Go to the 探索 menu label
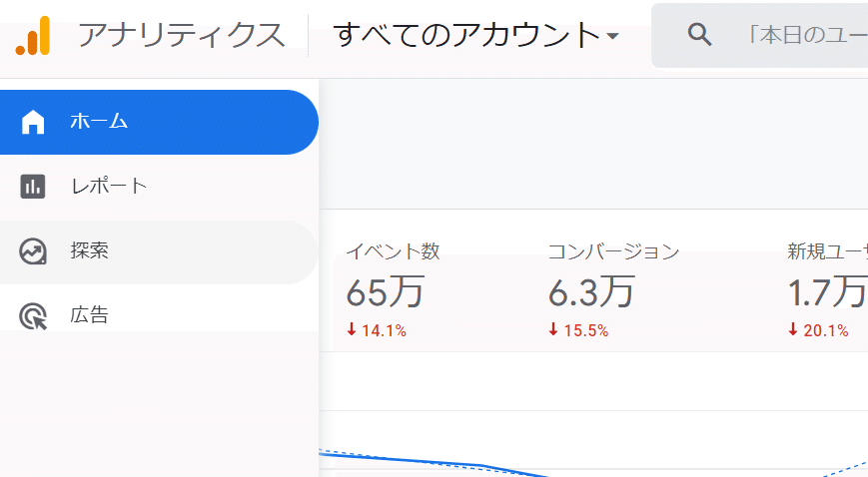 [x=89, y=251]
